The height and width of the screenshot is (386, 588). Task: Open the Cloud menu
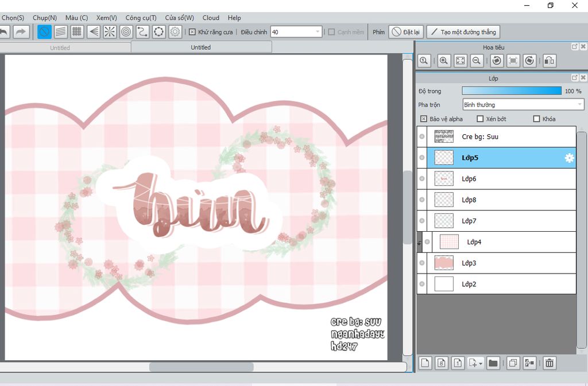point(211,18)
